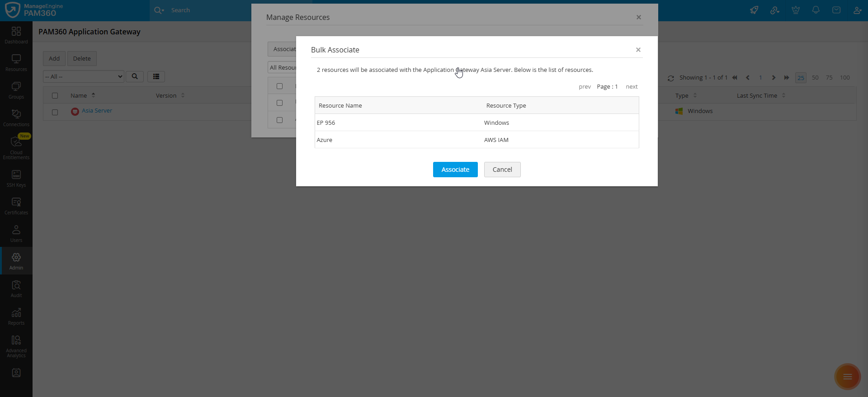The image size is (868, 397).
Task: Close the Manage Resources dialog
Action: [x=639, y=17]
